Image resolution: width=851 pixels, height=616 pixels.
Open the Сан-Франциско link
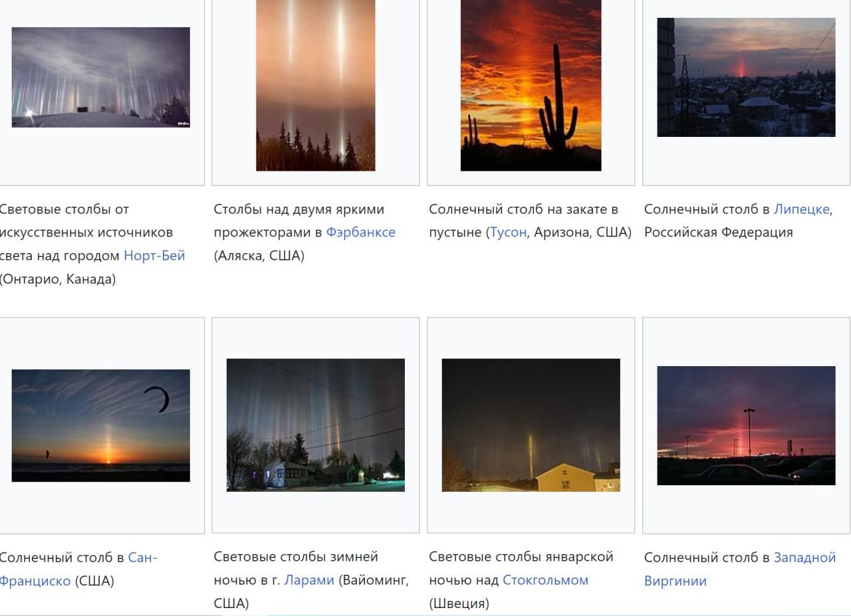(142, 558)
